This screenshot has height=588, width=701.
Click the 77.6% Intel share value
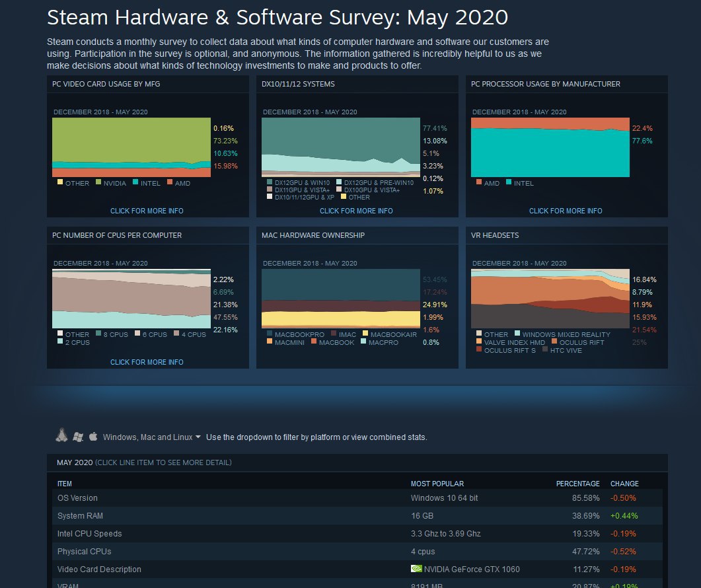coord(642,141)
